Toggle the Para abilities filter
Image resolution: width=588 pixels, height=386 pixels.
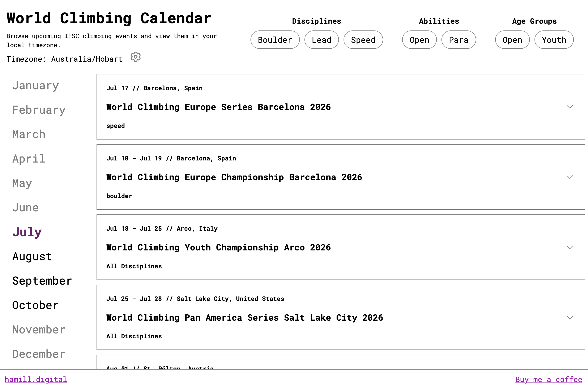[x=458, y=40]
